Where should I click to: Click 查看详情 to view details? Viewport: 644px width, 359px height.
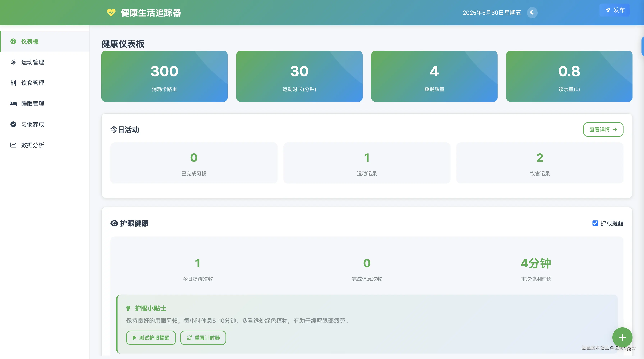pyautogui.click(x=603, y=130)
